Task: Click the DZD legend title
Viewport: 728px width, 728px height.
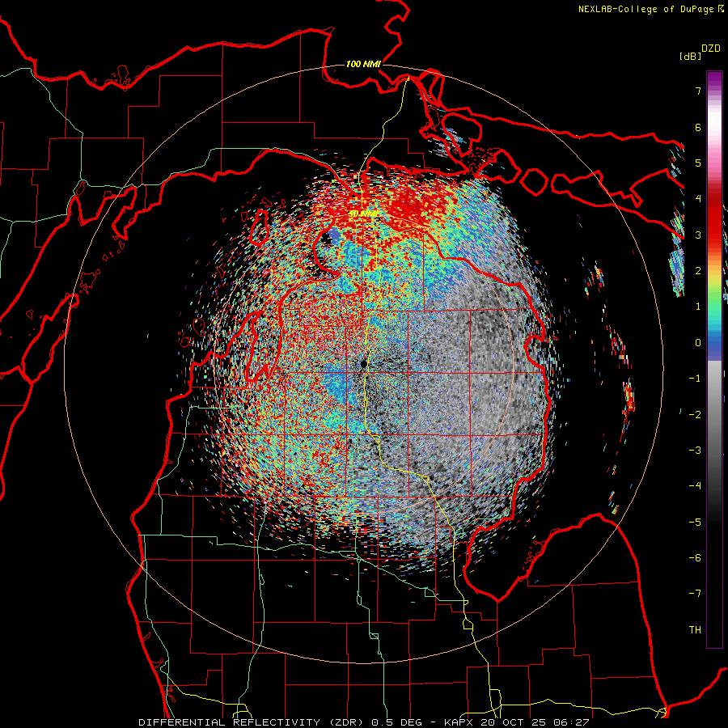Action: pos(711,49)
